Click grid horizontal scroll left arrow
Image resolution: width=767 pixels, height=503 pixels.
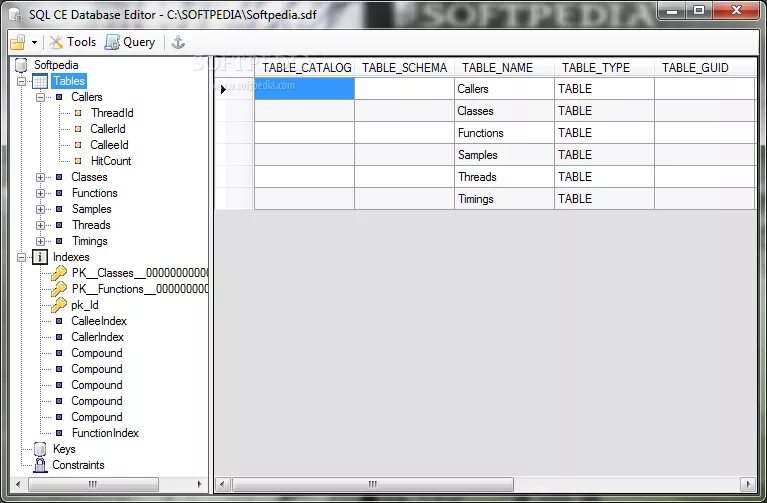(x=223, y=484)
